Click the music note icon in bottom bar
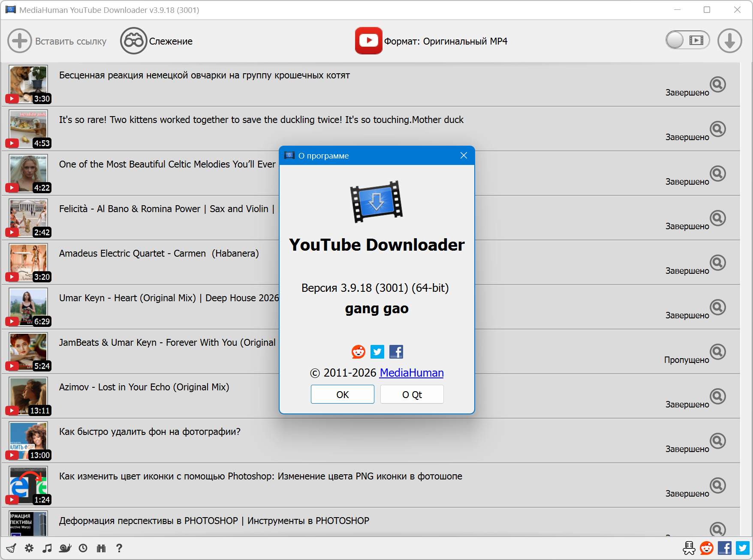Image resolution: width=753 pixels, height=560 pixels. tap(47, 548)
